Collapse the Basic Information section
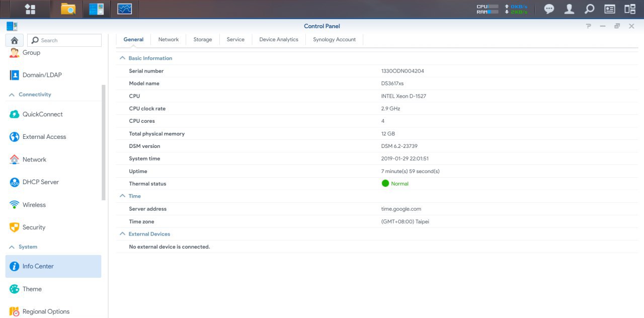644x318 pixels. [122, 58]
